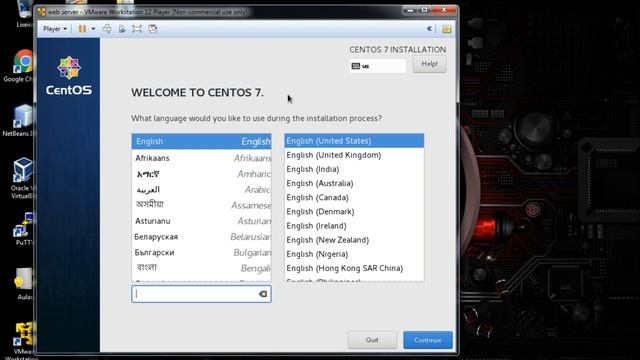
Task: Click the VMware window title bar icon
Action: tap(42, 12)
